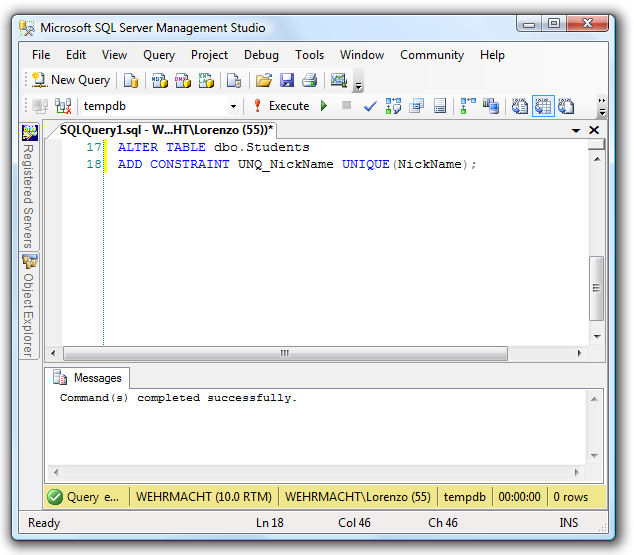Click the 'Command(s) completed successfully.' message

(x=178, y=398)
